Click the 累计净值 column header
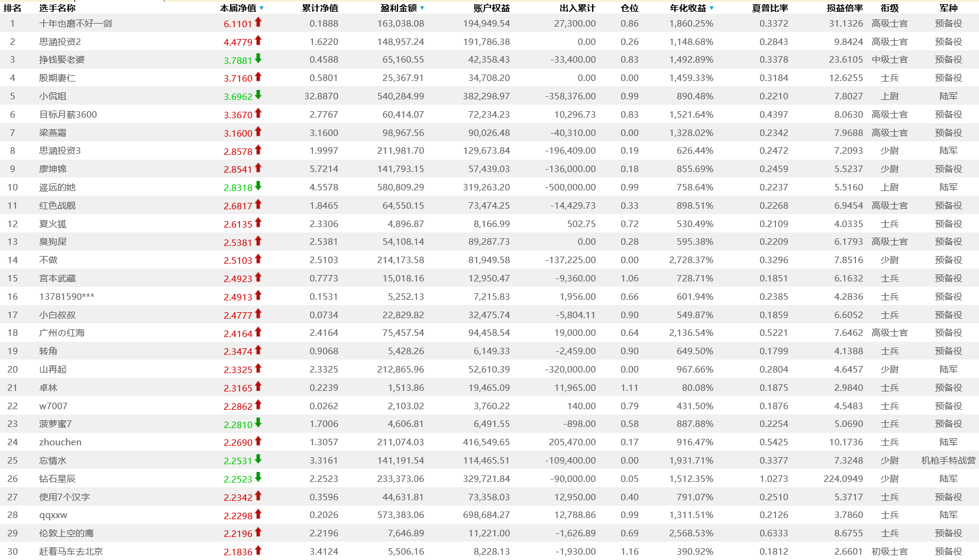The width and height of the screenshot is (979, 560). pos(320,8)
